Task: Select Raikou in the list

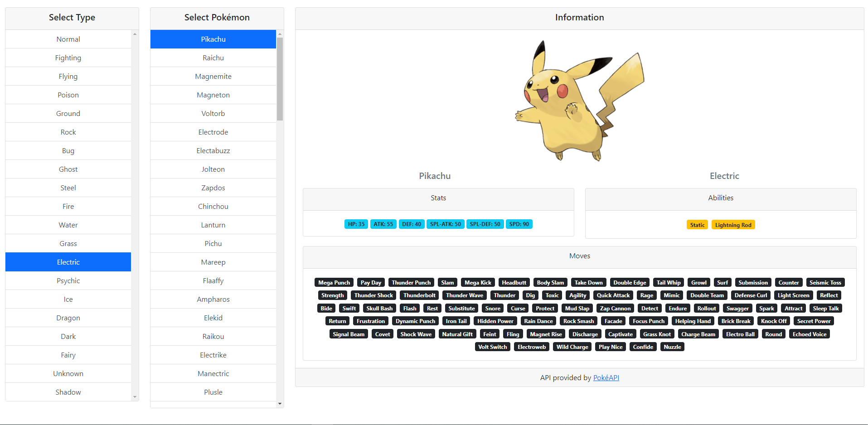Action: coord(213,336)
